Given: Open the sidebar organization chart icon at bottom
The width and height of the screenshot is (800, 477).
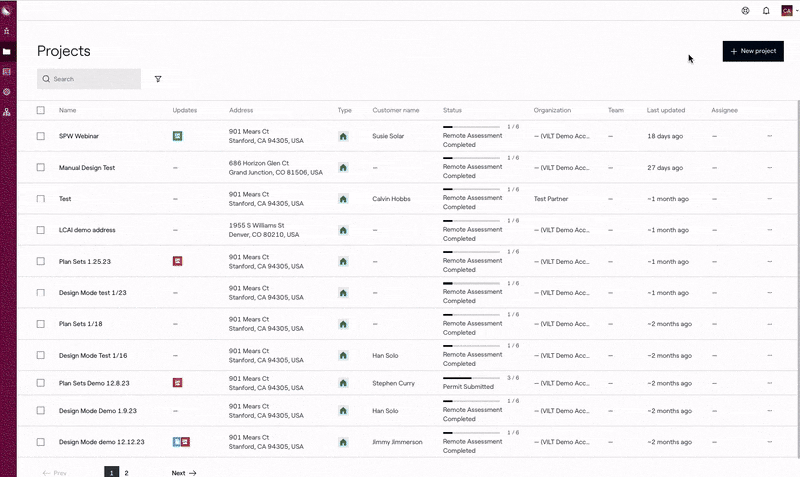Looking at the screenshot, I should [x=7, y=112].
